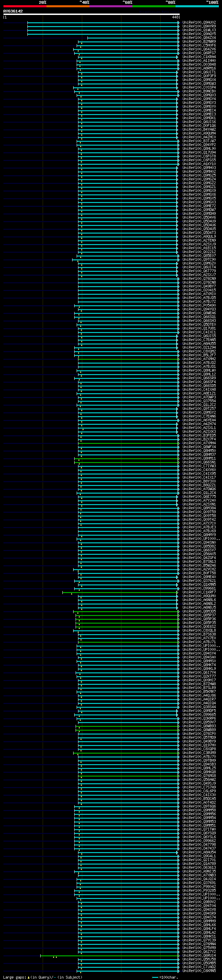Select label UniRef100_Q7YC39
Screen dimensions: 222x980
pyautogui.click(x=199, y=940)
